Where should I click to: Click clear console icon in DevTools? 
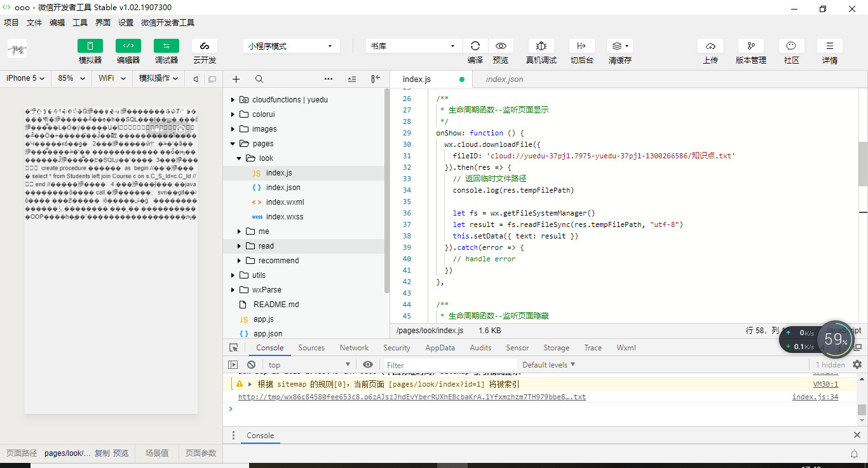point(252,365)
